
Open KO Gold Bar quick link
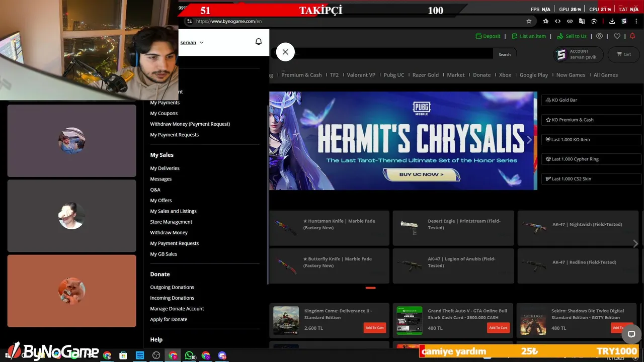591,100
